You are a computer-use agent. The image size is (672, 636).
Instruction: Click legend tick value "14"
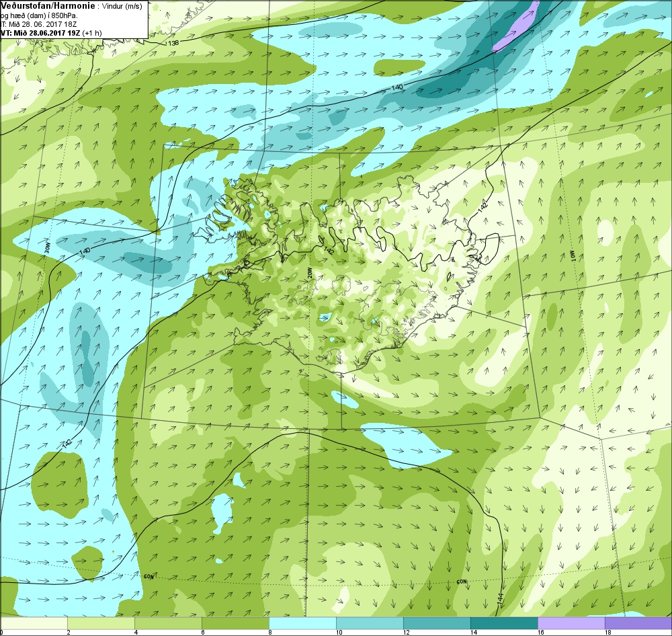[x=473, y=632]
